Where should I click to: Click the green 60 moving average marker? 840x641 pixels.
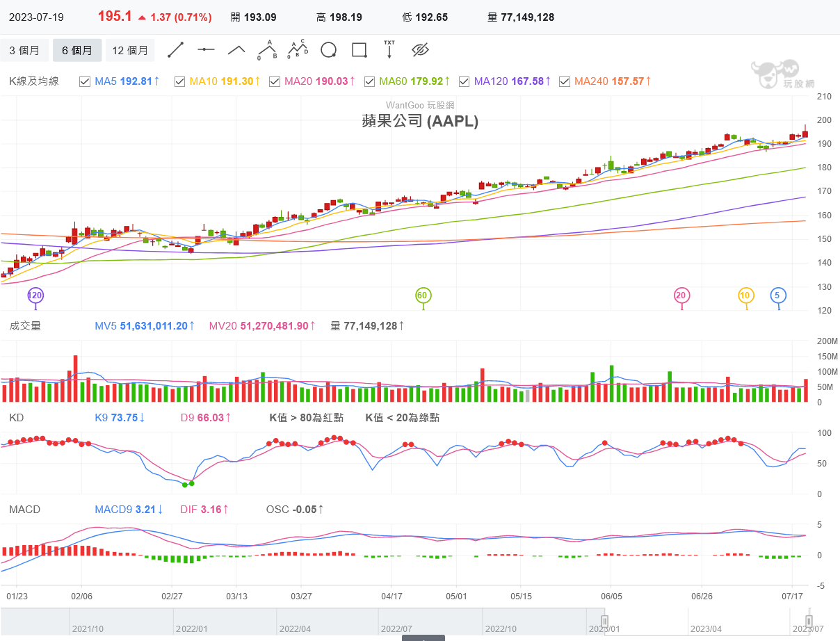click(422, 296)
